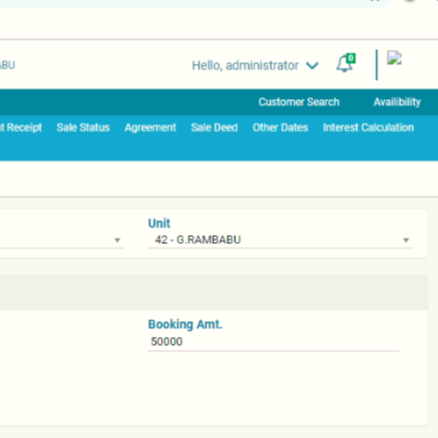Open the Other Dates tab
This screenshot has width=438, height=438.
[x=280, y=128]
